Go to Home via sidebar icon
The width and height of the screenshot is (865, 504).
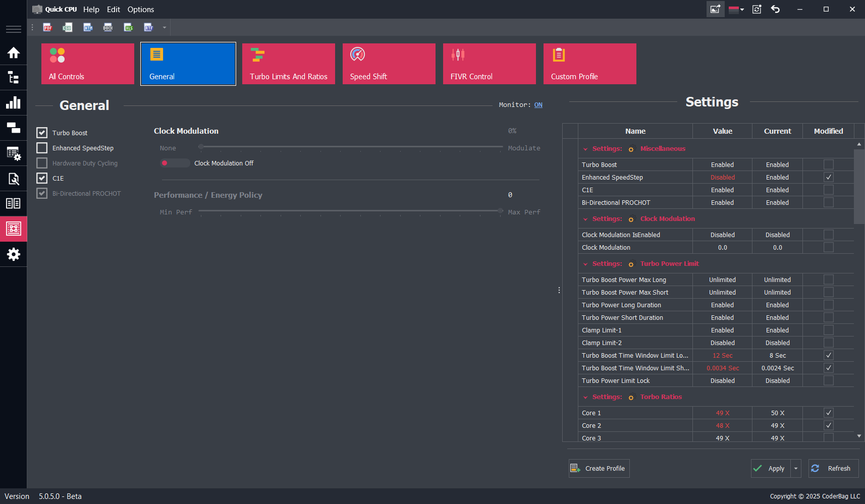point(14,52)
